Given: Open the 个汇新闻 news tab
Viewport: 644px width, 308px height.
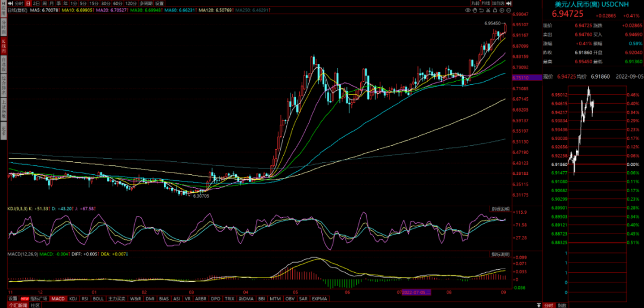Looking at the screenshot, I should [x=18, y=305].
